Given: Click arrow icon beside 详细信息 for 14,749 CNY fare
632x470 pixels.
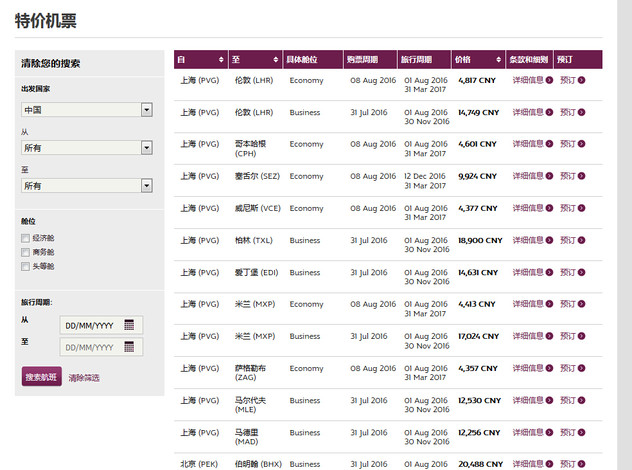Looking at the screenshot, I should [x=549, y=112].
